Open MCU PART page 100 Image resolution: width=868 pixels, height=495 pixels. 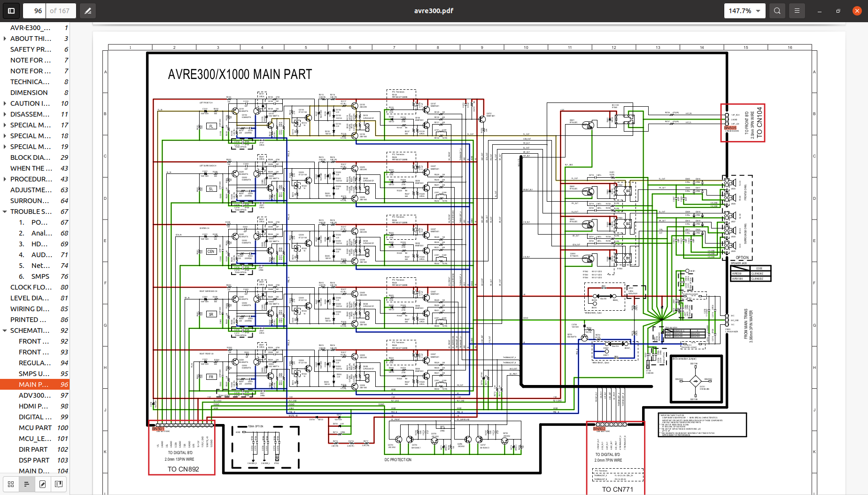[35, 428]
